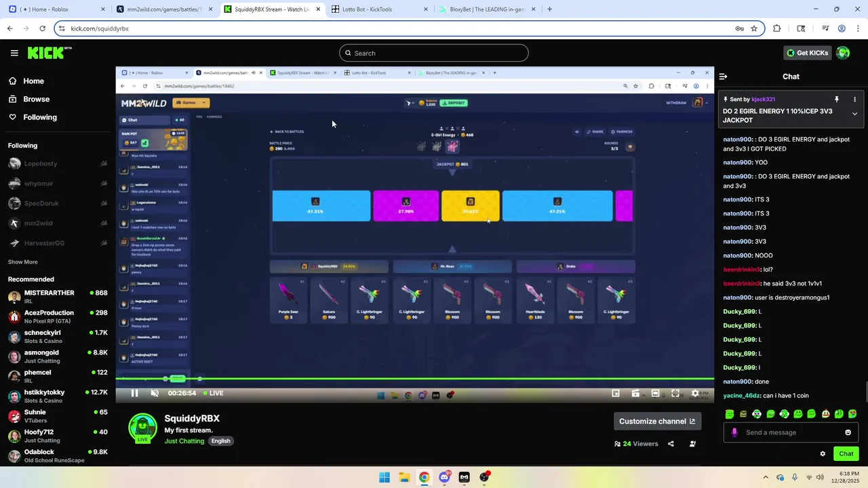Open followed channel HarvesterGG
The height and width of the screenshot is (488, 868).
pyautogui.click(x=58, y=243)
